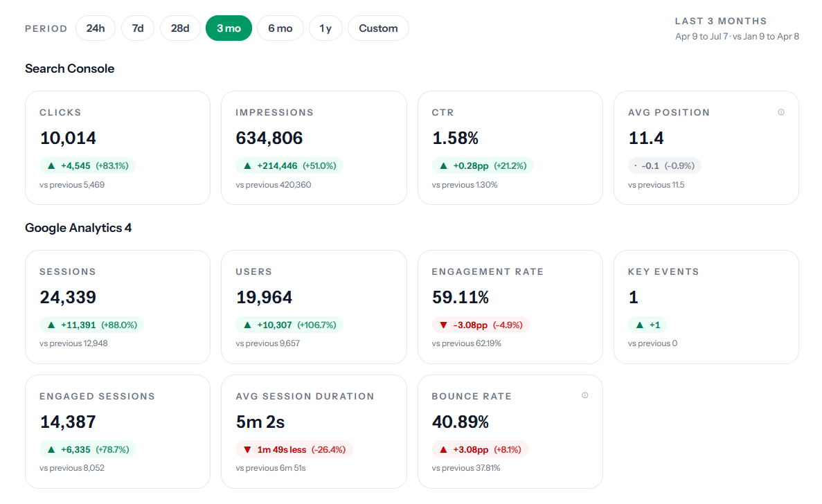Click the Avg Position value 11.4
This screenshot has height=504, width=822.
[646, 138]
